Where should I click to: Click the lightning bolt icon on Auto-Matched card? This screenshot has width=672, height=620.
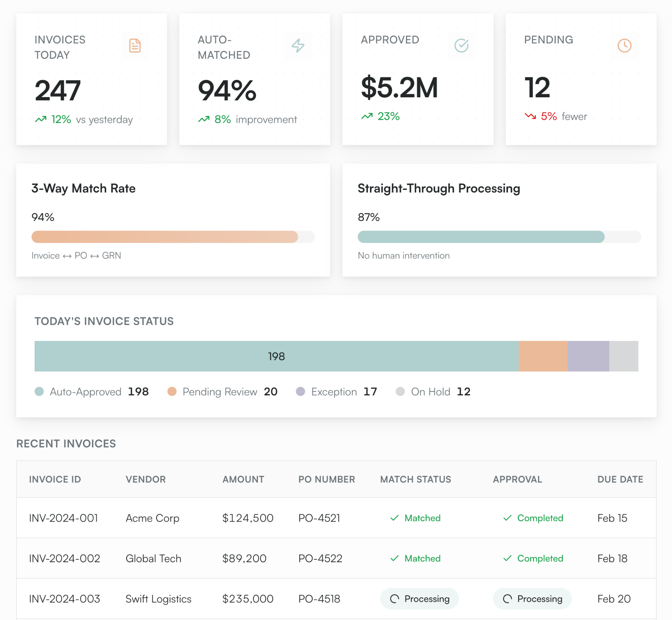[x=298, y=45]
